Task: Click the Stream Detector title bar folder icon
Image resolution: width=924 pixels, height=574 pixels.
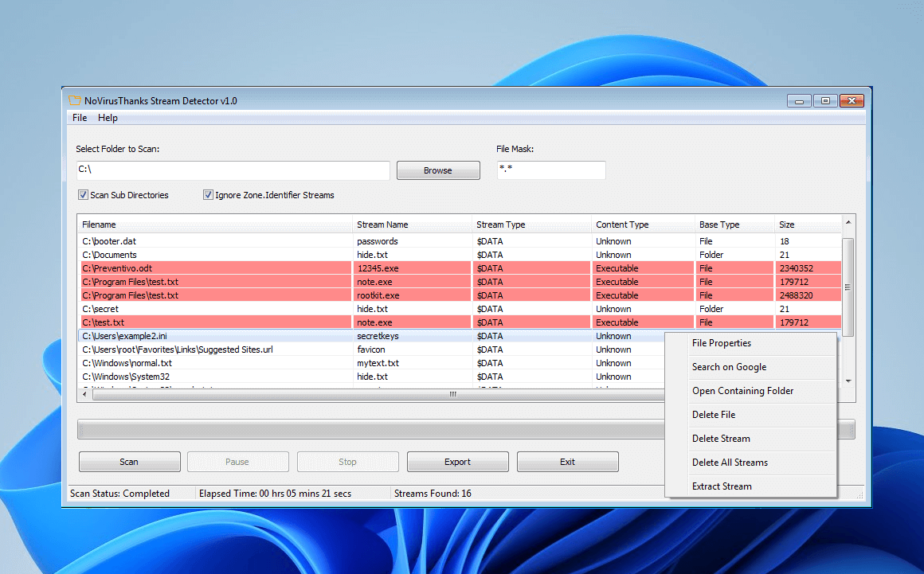Action: tap(75, 100)
